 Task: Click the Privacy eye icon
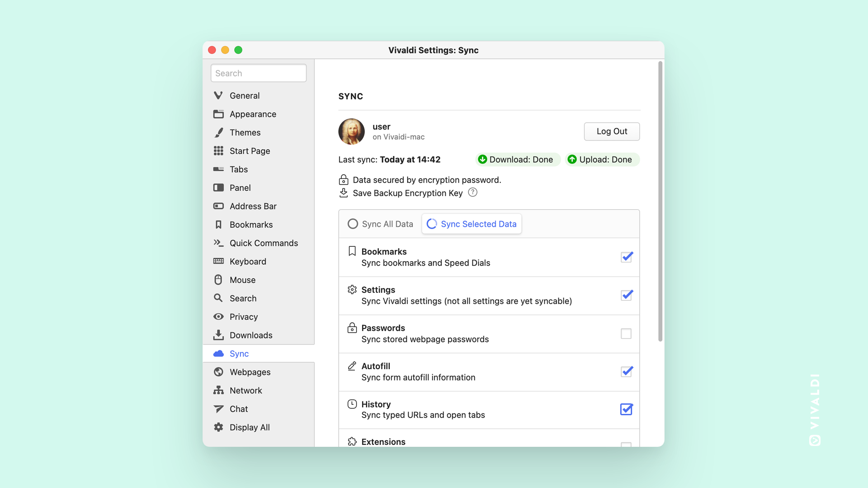[219, 317]
